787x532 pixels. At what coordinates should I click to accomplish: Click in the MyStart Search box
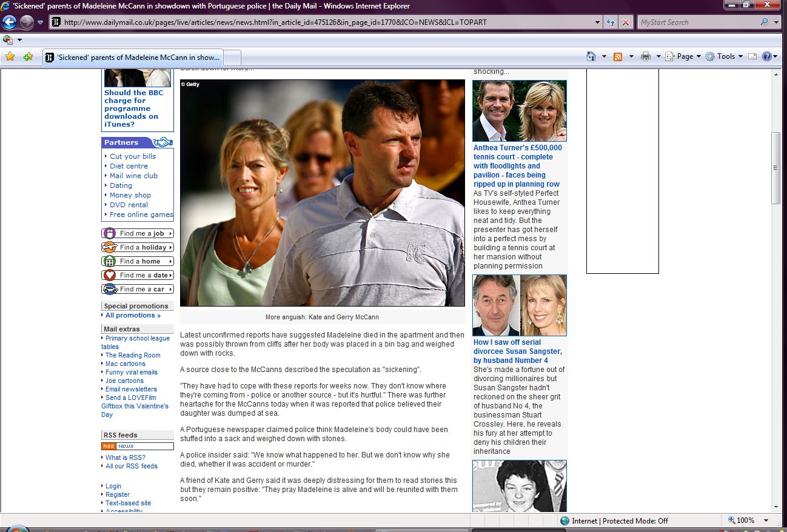697,22
